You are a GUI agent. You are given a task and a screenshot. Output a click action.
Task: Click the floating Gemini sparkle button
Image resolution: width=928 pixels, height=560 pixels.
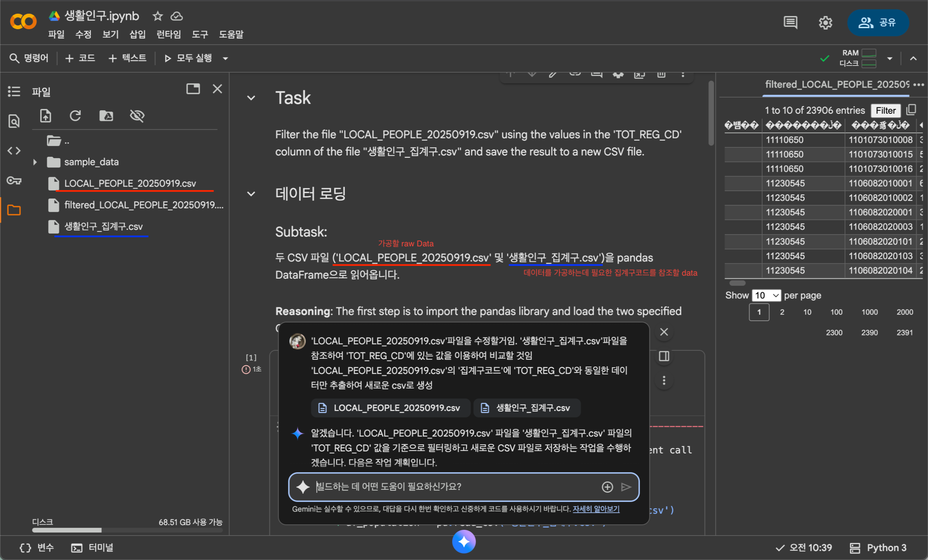[463, 542]
